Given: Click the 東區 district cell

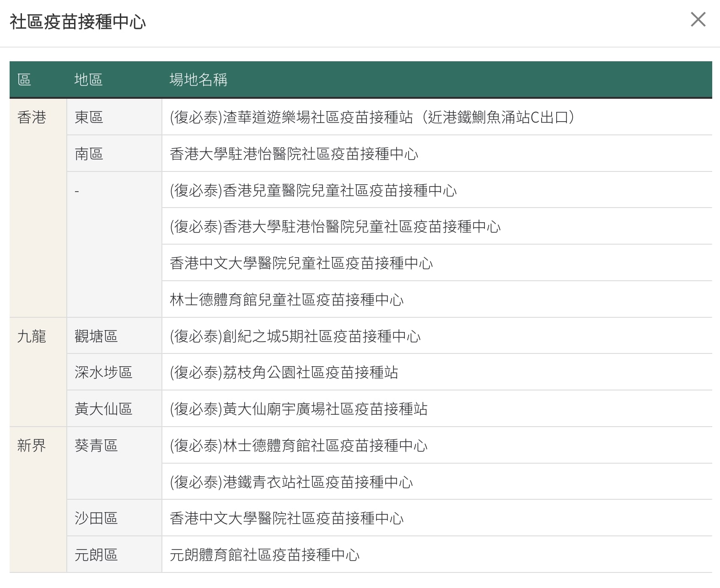Looking at the screenshot, I should tap(114, 117).
